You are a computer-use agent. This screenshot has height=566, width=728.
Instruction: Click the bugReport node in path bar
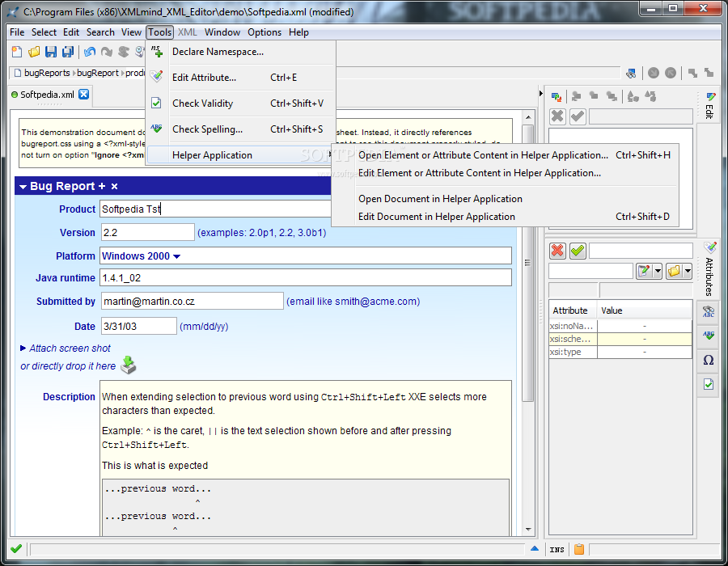[98, 73]
